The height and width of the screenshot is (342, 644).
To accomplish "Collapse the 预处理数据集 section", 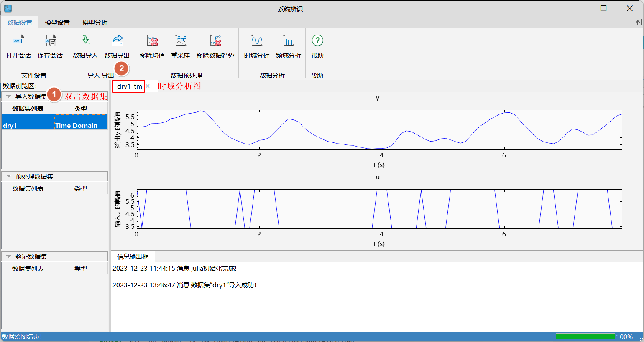I will click(x=8, y=176).
